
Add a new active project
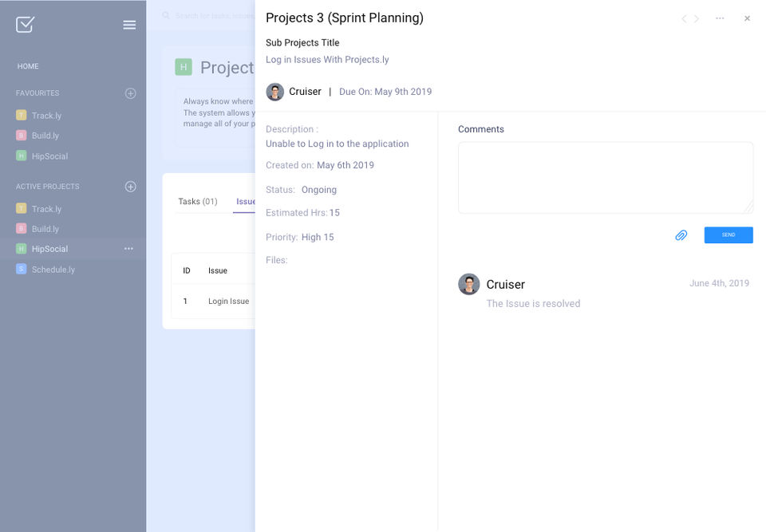click(x=131, y=187)
